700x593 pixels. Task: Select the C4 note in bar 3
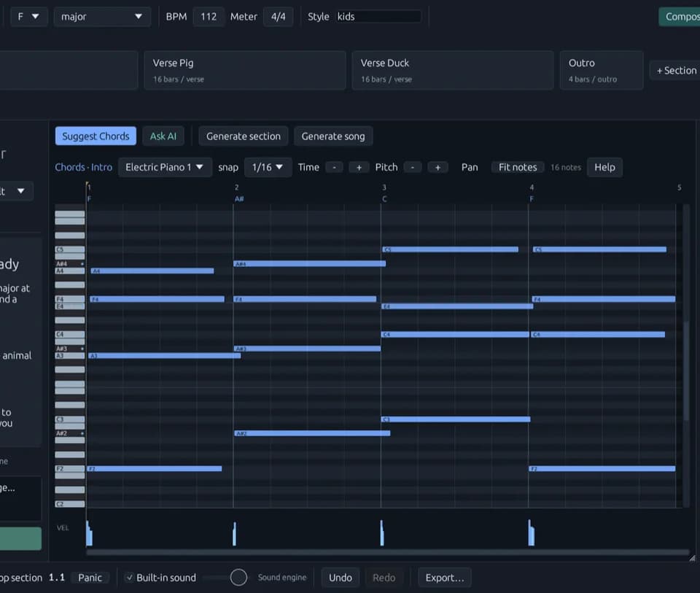pyautogui.click(x=455, y=335)
